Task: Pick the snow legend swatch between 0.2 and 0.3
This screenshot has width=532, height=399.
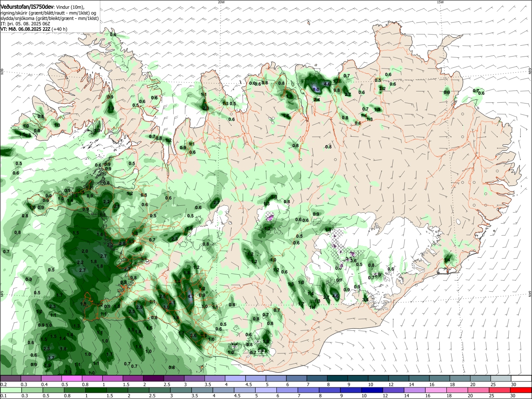Action: pos(10,378)
